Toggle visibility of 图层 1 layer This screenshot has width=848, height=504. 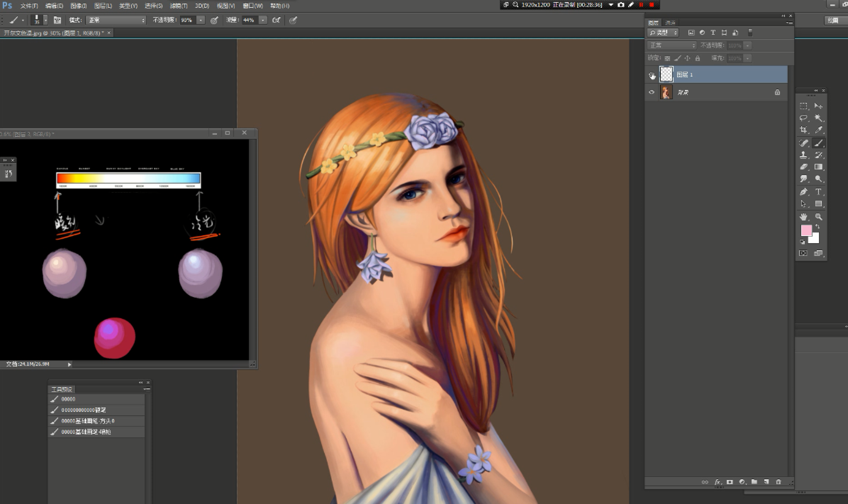click(652, 75)
